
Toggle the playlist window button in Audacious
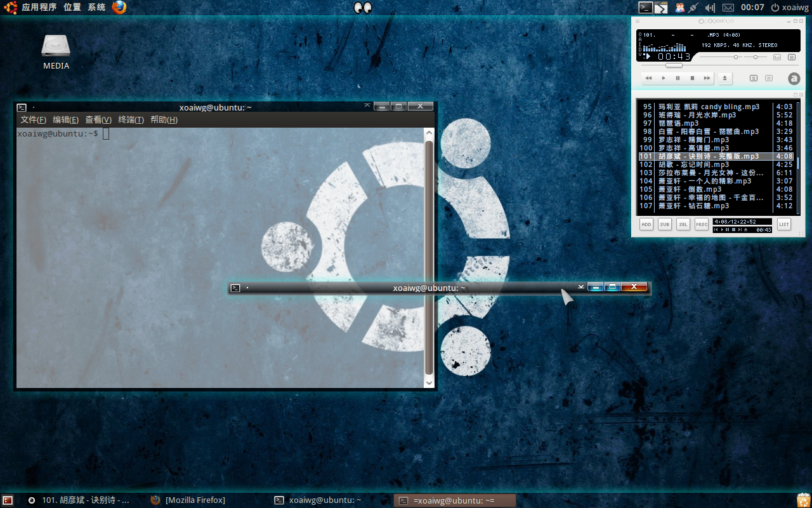tap(792, 57)
